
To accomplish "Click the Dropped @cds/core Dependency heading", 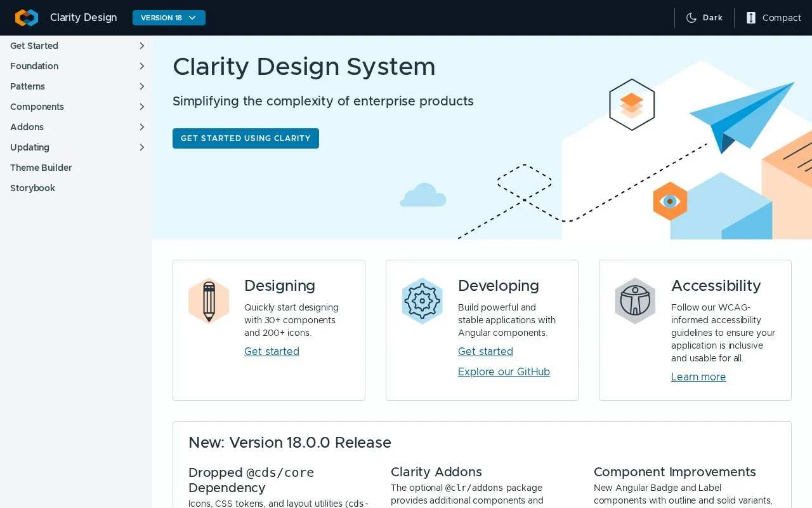I will tap(251, 480).
